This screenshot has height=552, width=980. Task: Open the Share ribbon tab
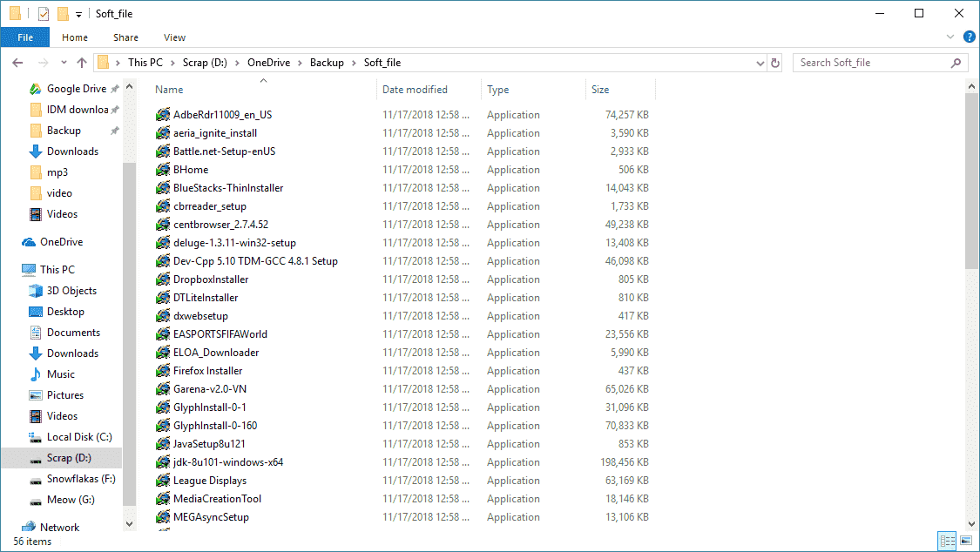125,37
